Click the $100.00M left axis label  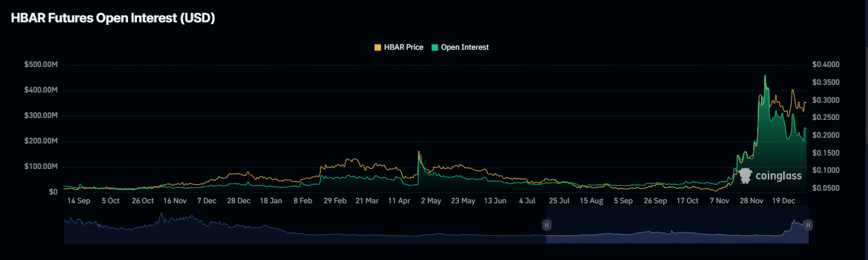[40, 166]
